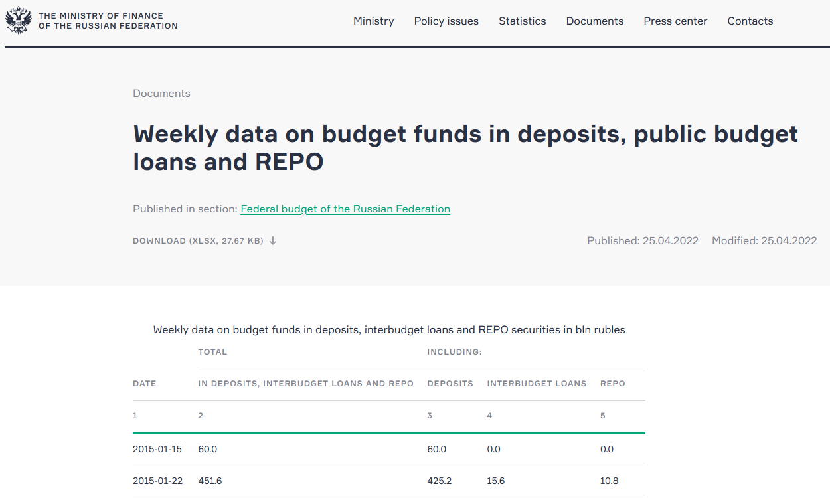This screenshot has width=830, height=504.
Task: Click the Deposits column header
Action: tap(450, 384)
